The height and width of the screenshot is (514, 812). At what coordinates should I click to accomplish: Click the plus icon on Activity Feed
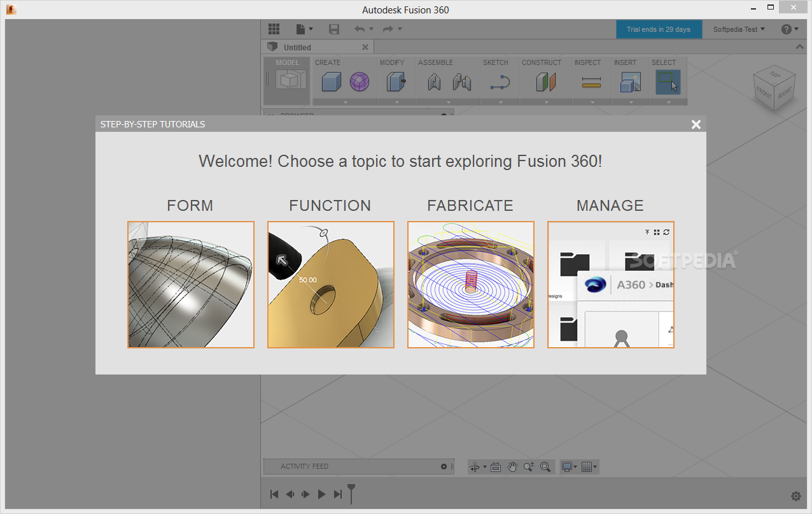(x=444, y=467)
